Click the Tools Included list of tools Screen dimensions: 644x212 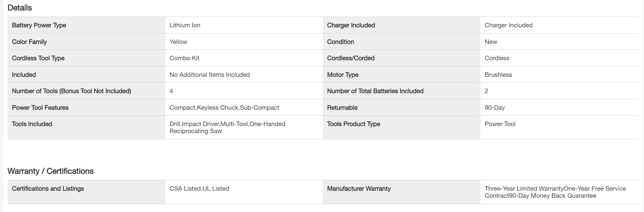point(227,127)
